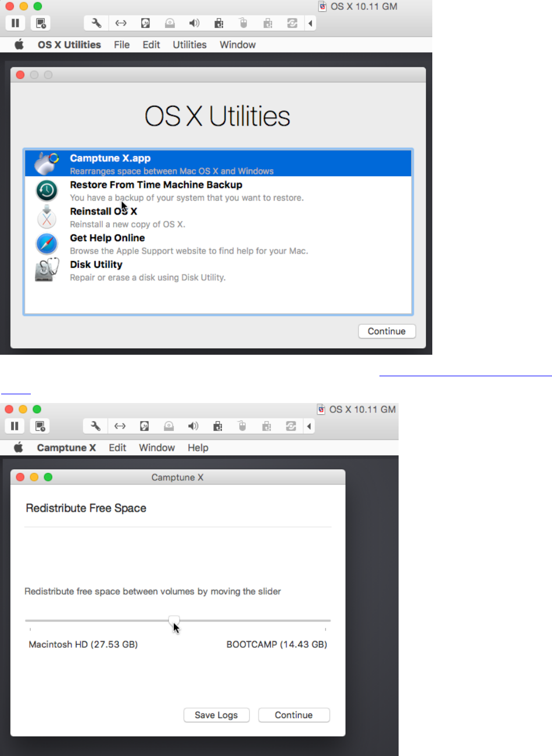This screenshot has height=756, width=552.
Task: Click sound speaker icon above Camptune X menu
Action: pyautogui.click(x=193, y=426)
